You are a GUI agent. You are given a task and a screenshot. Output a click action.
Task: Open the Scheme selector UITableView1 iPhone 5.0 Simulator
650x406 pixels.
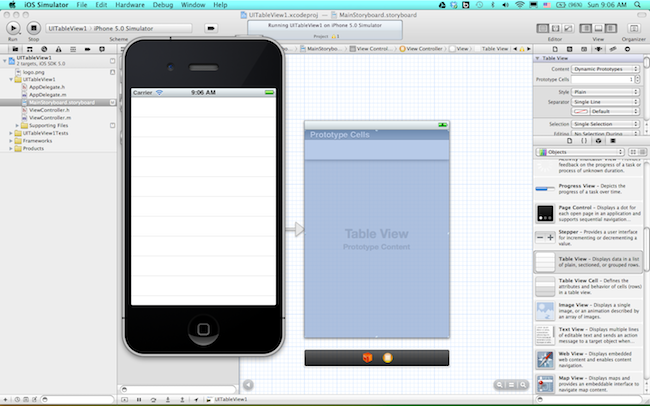119,28
